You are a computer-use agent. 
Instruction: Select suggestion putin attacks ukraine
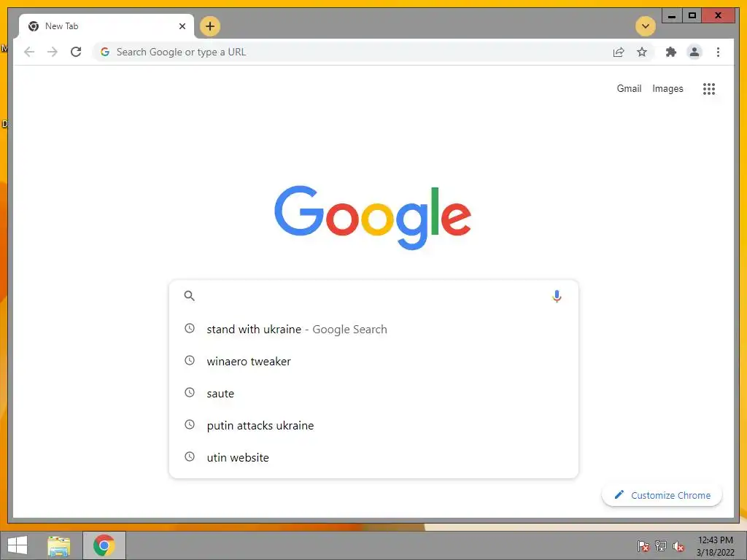pos(373,425)
